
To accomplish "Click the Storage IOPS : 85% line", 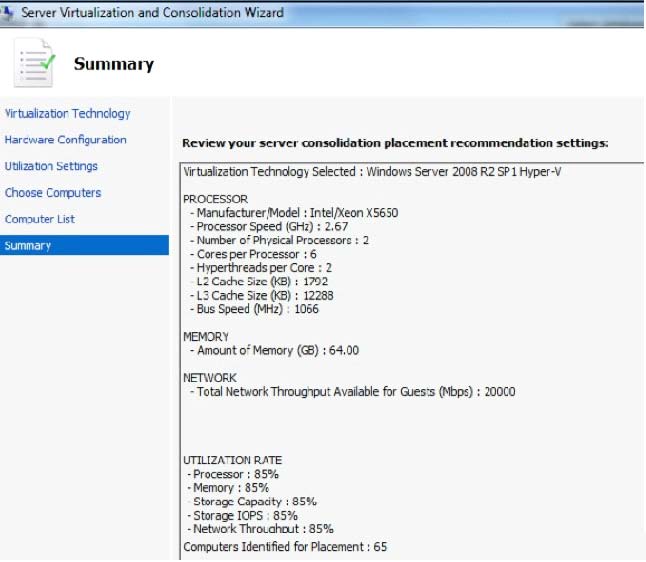I will 242,515.
